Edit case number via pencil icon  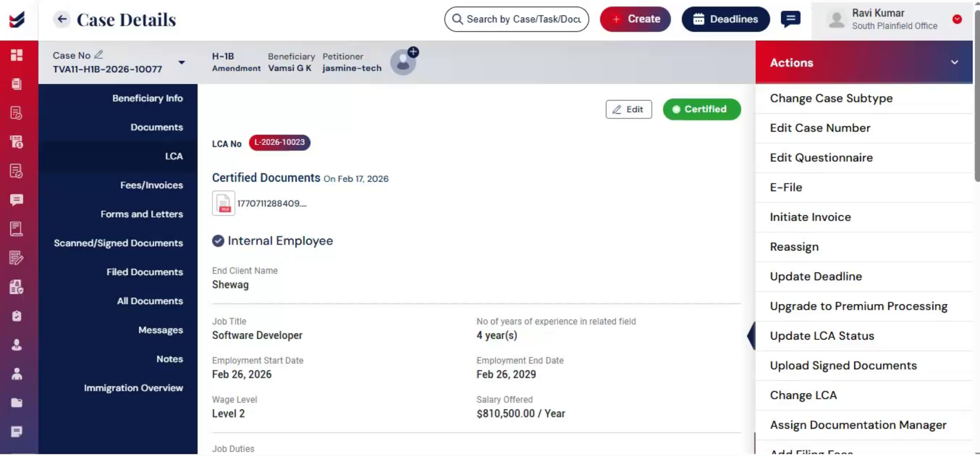pyautogui.click(x=98, y=55)
